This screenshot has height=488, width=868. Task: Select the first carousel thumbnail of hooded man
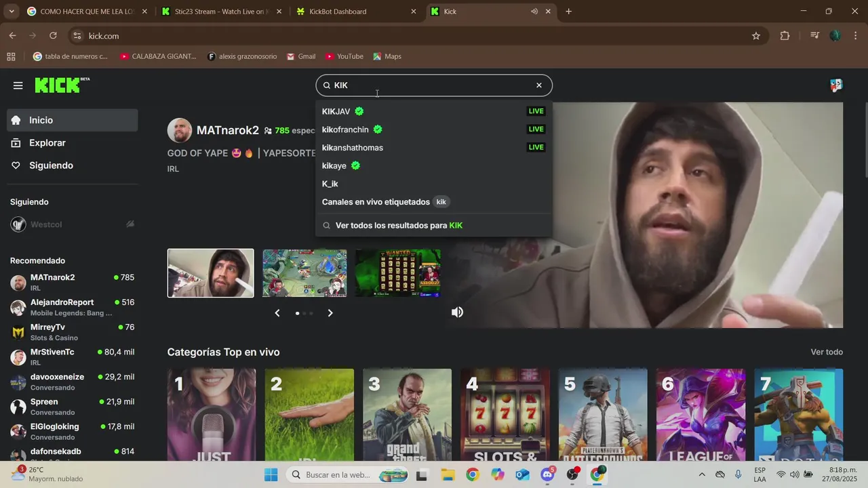click(211, 273)
